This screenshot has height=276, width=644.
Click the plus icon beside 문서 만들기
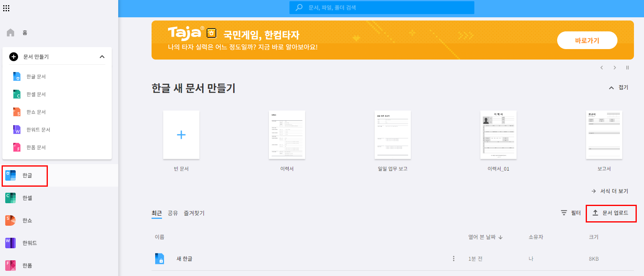(14, 57)
